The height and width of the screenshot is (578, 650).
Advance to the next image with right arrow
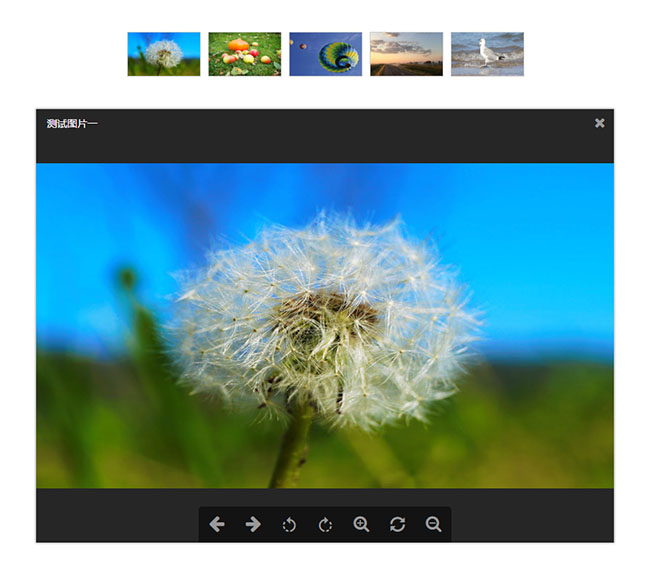pyautogui.click(x=253, y=525)
